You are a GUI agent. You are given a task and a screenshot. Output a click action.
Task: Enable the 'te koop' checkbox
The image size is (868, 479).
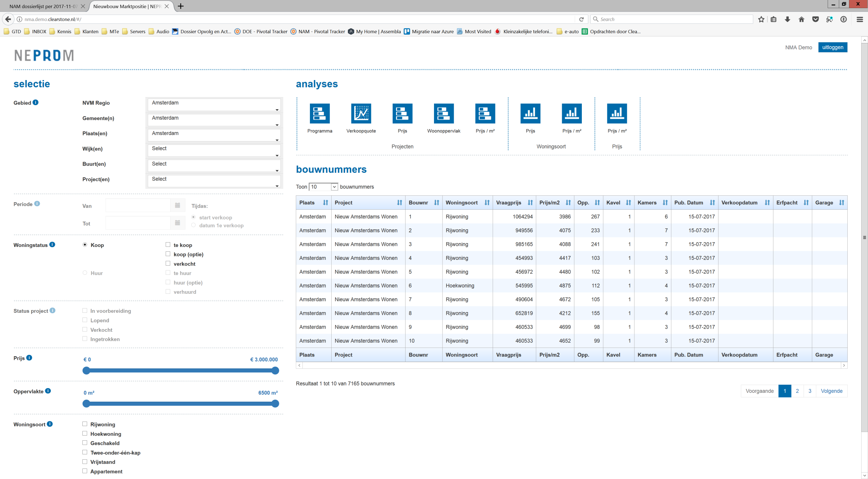168,245
